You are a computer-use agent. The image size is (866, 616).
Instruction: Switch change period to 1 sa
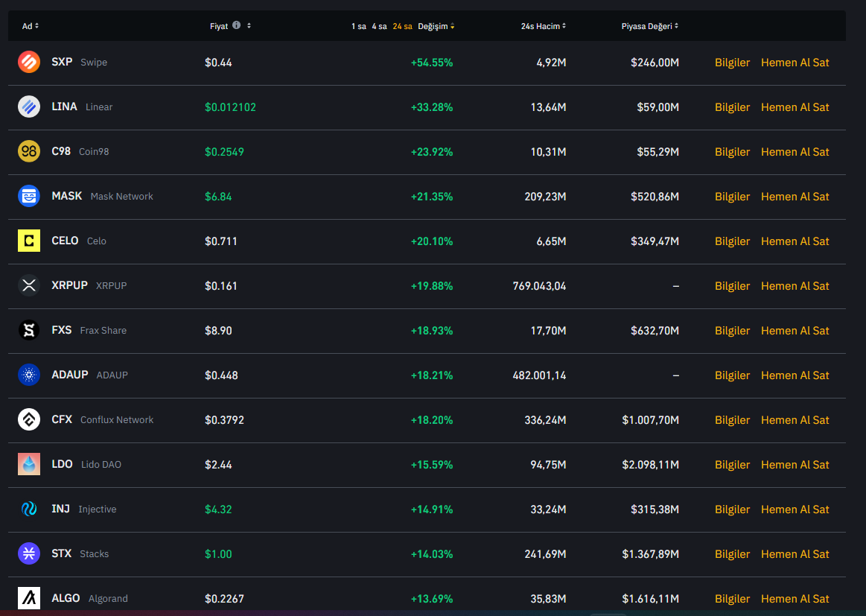click(359, 26)
